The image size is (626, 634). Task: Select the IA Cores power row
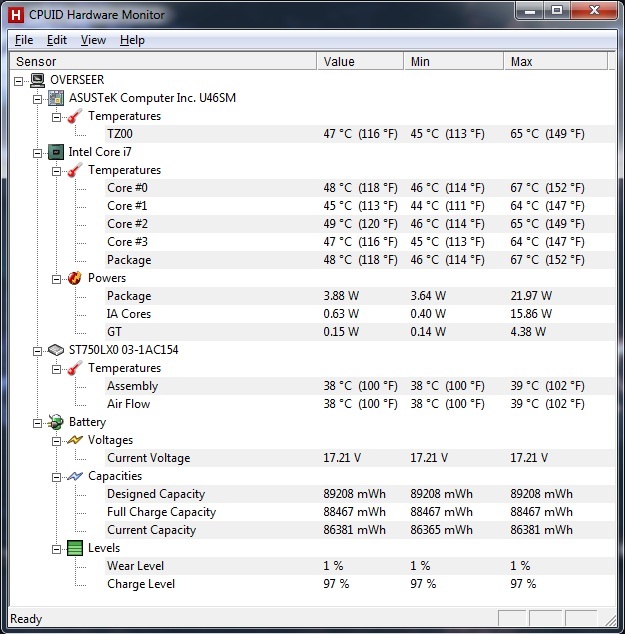tap(360, 314)
